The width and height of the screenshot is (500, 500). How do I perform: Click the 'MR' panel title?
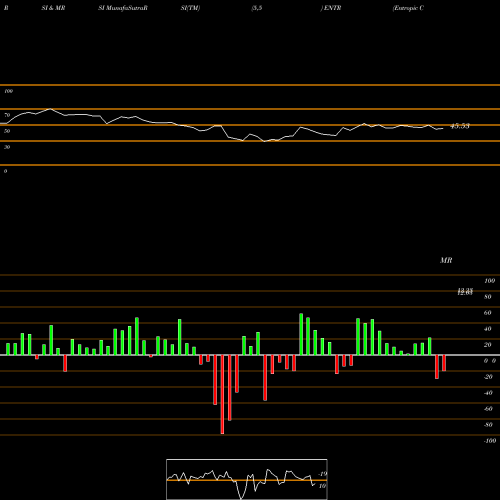[446, 260]
